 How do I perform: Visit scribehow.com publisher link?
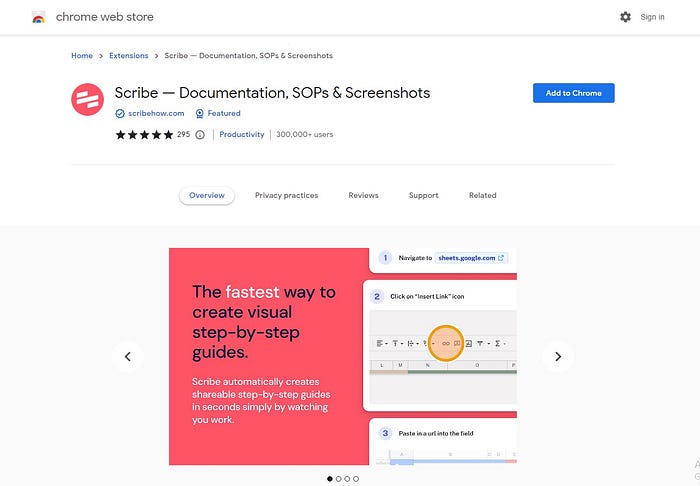click(156, 113)
